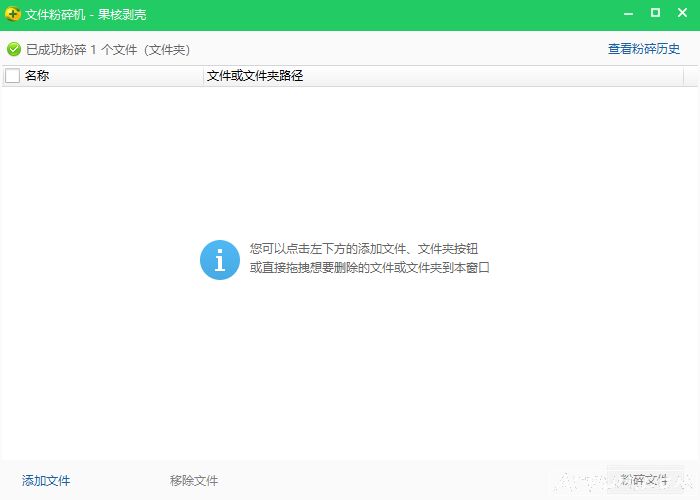Image resolution: width=700 pixels, height=500 pixels.
Task: Click the 添加文件 add file link
Action: point(46,480)
